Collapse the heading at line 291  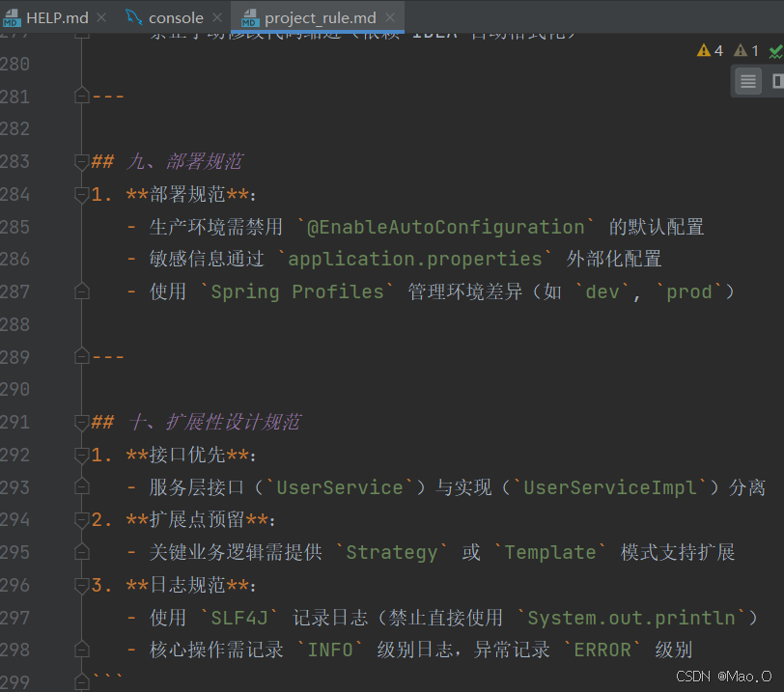(x=81, y=422)
